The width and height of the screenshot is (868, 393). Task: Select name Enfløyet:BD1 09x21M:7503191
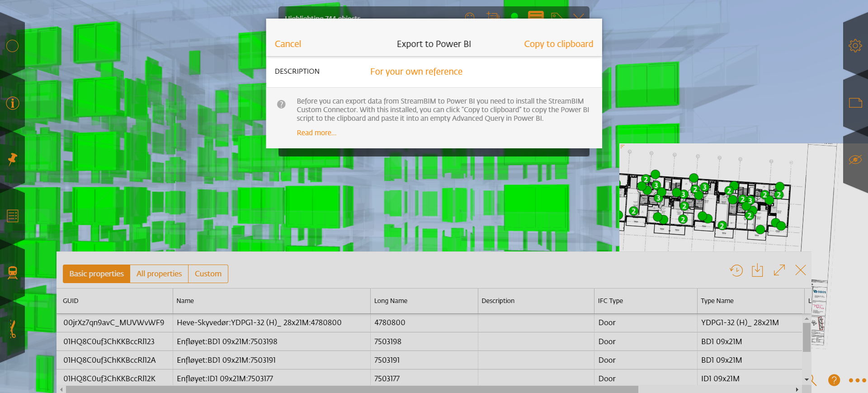(x=226, y=360)
